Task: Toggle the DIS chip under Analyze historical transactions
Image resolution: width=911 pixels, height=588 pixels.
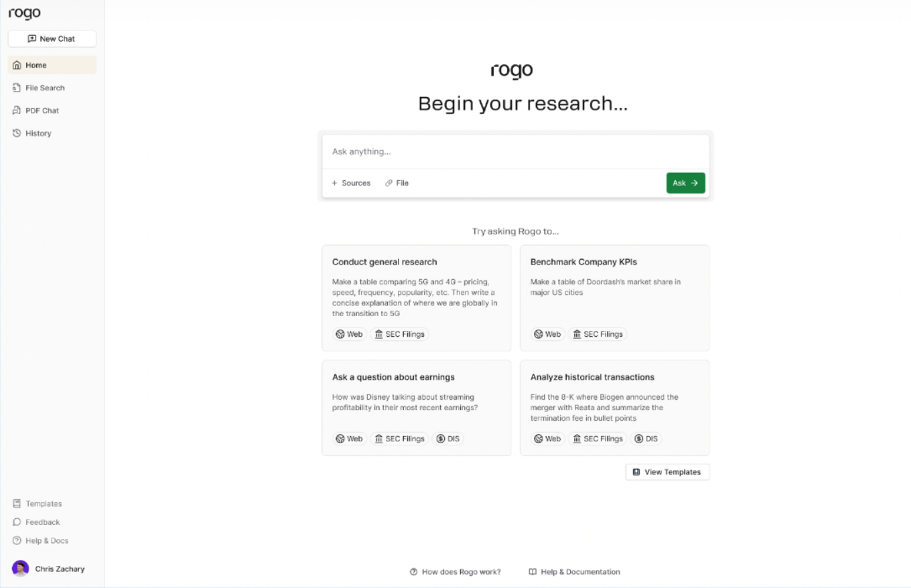Action: click(x=646, y=439)
